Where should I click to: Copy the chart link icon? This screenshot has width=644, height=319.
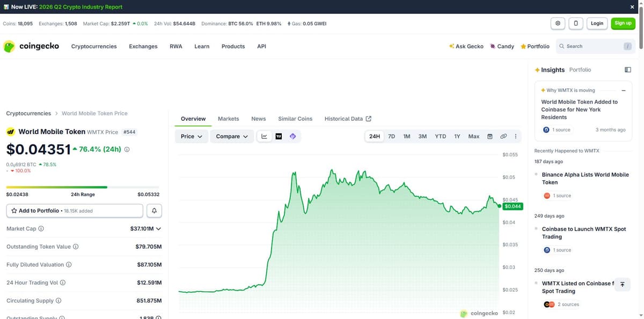pyautogui.click(x=503, y=136)
